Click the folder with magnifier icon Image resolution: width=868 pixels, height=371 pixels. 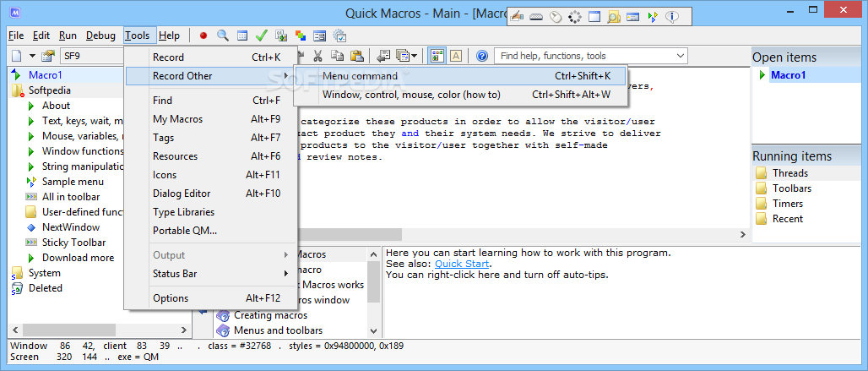click(x=613, y=17)
